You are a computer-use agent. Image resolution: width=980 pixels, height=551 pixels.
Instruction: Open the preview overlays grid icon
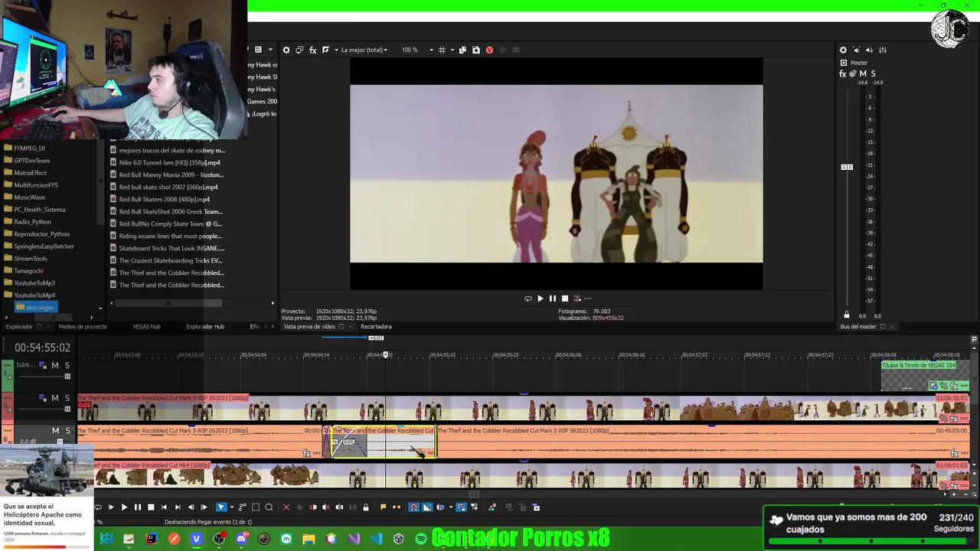coord(442,50)
